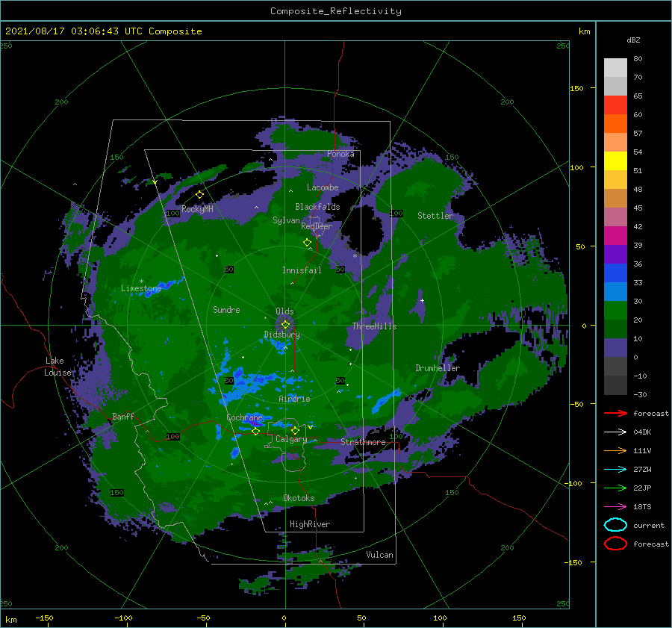Click the Limestone label
The height and width of the screenshot is (628, 672).
click(x=141, y=288)
